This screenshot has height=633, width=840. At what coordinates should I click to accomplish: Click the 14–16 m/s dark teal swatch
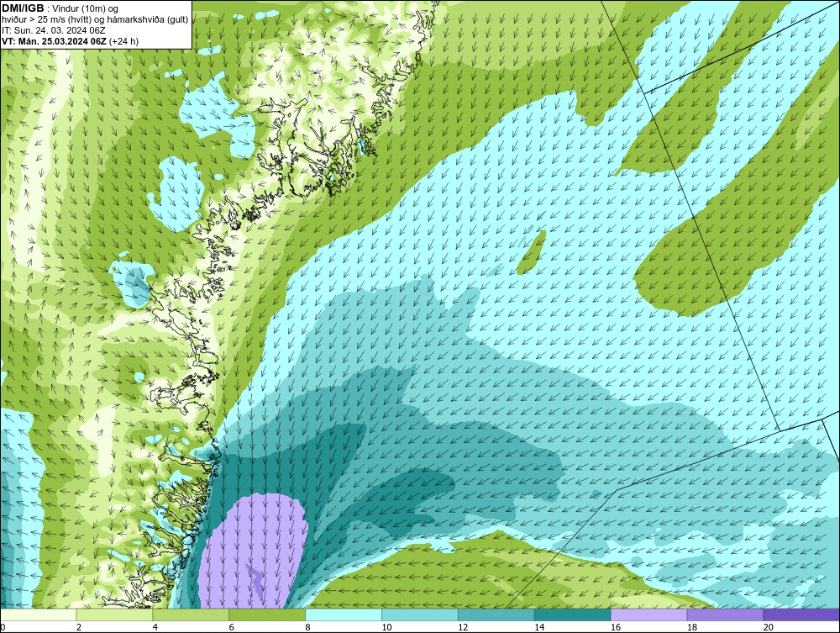click(573, 615)
